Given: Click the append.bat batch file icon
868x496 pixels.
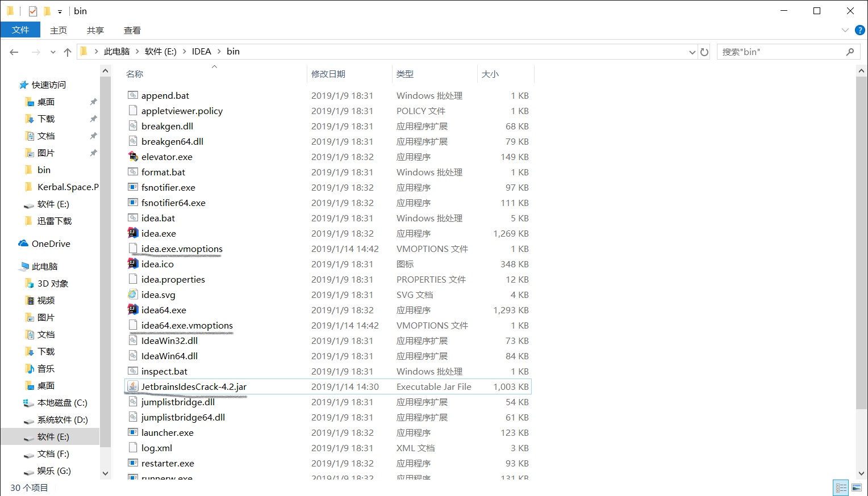Looking at the screenshot, I should [133, 95].
